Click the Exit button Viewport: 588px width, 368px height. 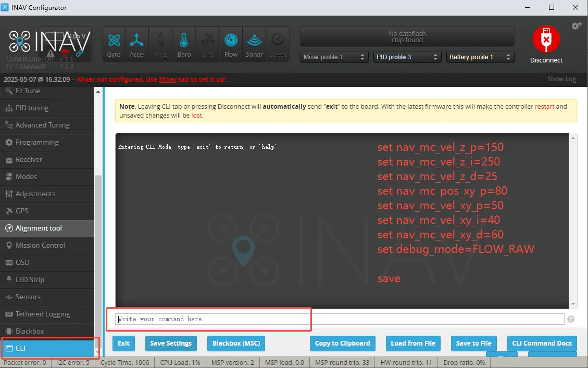tap(124, 343)
